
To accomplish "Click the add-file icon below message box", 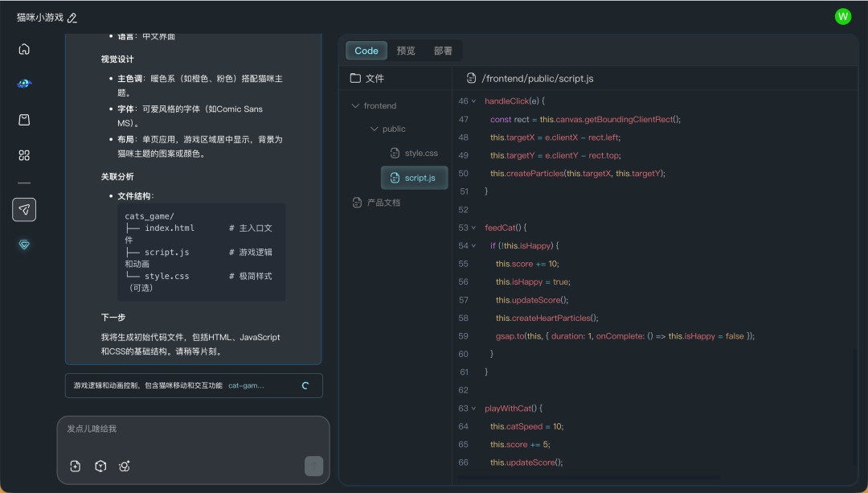I will [76, 466].
